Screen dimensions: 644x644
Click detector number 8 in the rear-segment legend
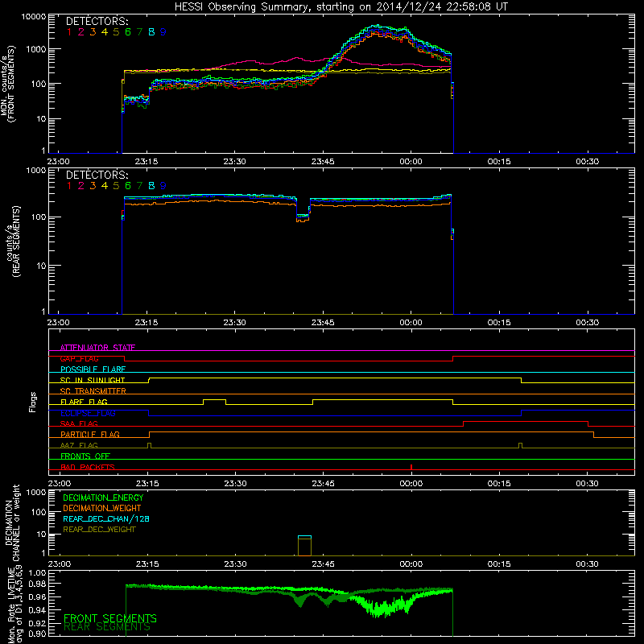(151, 186)
